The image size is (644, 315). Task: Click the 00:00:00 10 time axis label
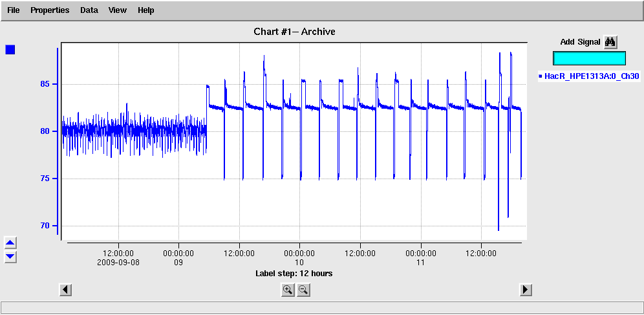tap(300, 258)
